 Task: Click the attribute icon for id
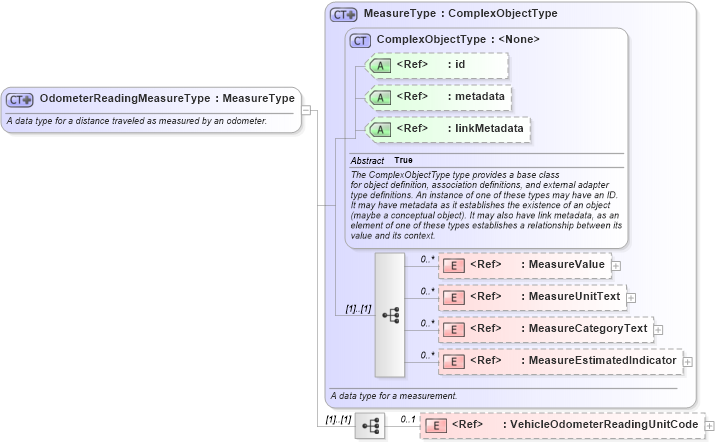click(380, 66)
